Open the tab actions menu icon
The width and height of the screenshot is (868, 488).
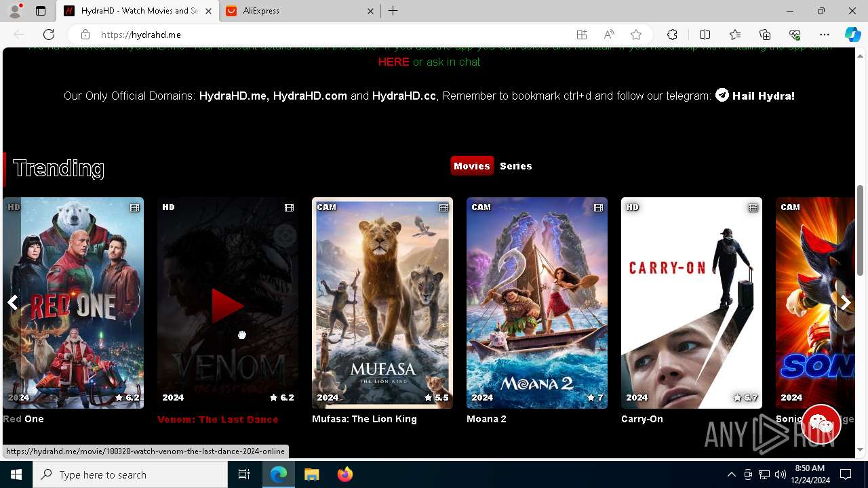41,11
